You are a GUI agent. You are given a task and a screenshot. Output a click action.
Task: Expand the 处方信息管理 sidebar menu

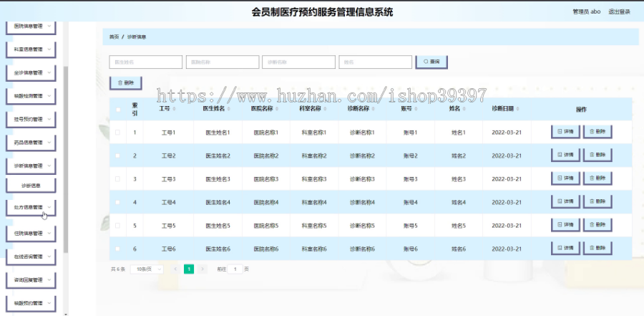[31, 207]
